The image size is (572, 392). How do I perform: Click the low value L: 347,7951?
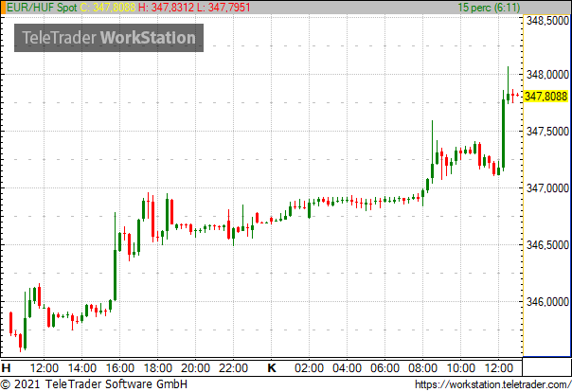coord(223,8)
